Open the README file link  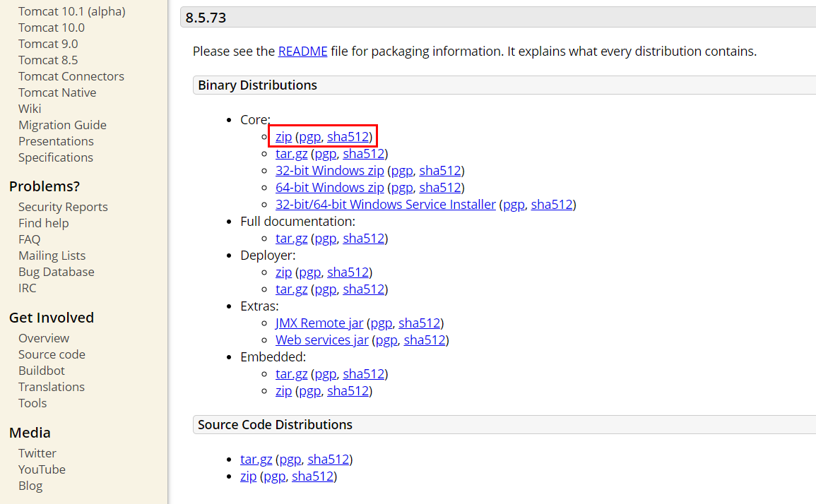[303, 51]
